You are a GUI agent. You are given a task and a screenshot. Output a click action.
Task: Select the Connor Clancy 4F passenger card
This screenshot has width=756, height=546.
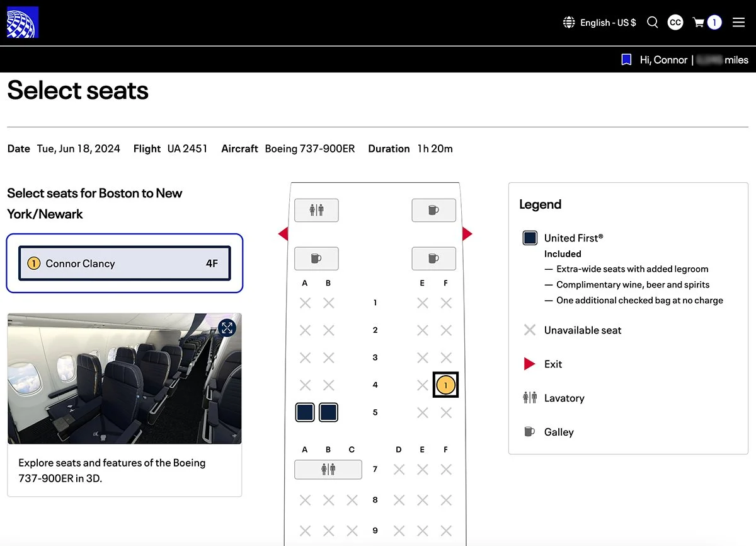pos(125,264)
